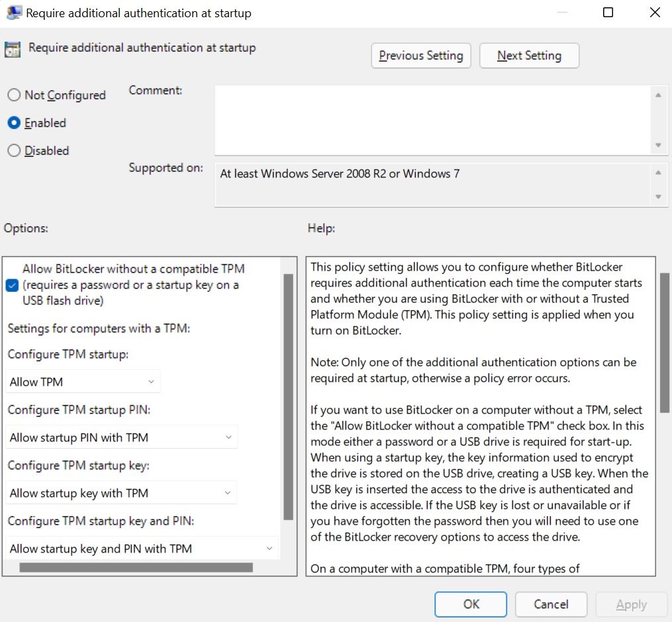Click the policy icon in the title bar
The image size is (672, 622).
pyautogui.click(x=14, y=13)
